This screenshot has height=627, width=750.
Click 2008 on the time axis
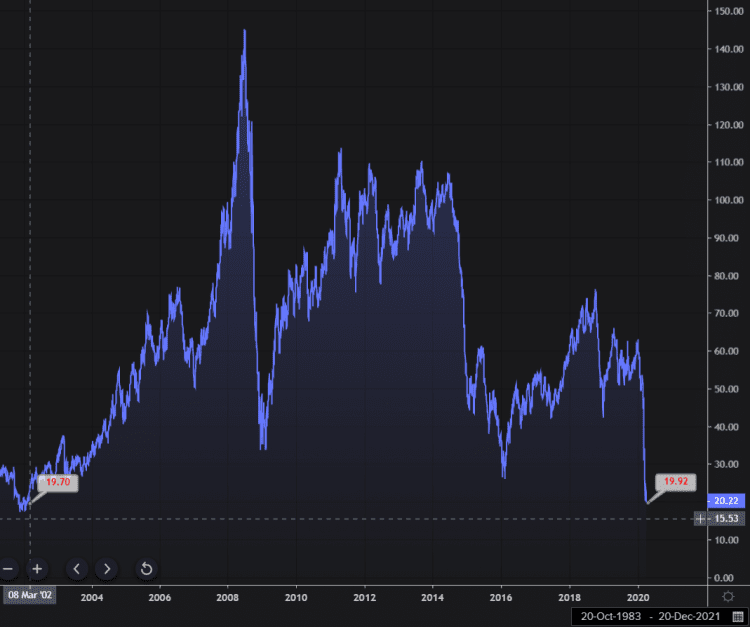(227, 597)
